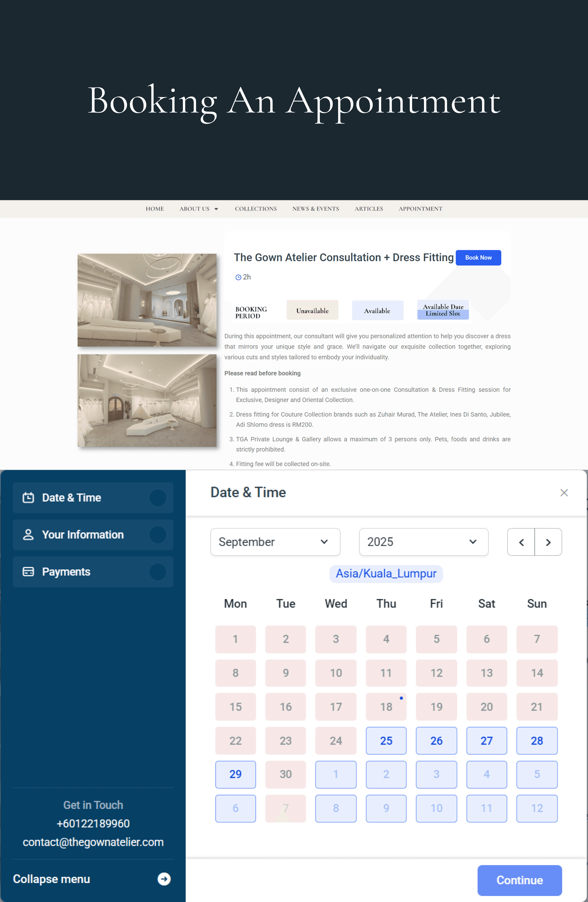
Task: Select September 24 date cell
Action: pos(336,740)
